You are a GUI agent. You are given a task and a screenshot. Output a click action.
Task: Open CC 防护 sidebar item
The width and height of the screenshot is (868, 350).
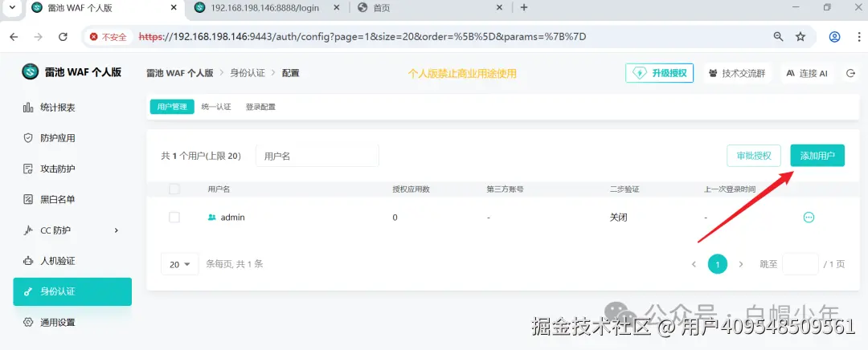click(x=72, y=230)
